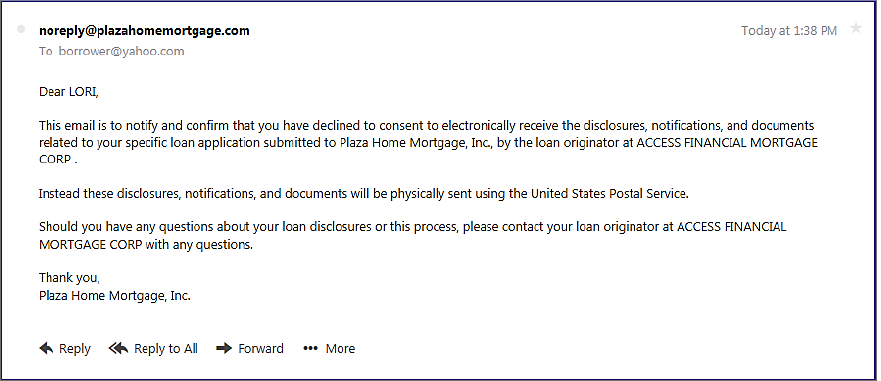Viewport: 881px width, 381px height.
Task: Click the Plaza Home Mortgage, Inc. signature line
Action: tap(115, 296)
